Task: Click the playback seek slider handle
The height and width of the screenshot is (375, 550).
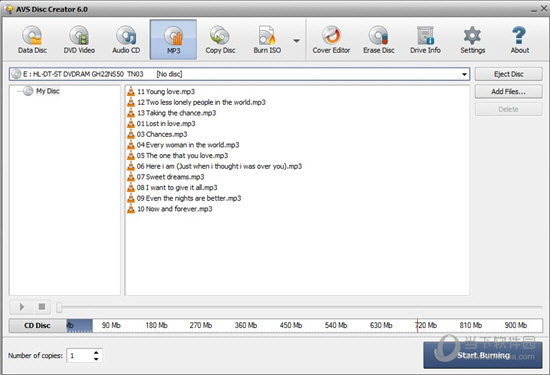Action: (x=59, y=307)
